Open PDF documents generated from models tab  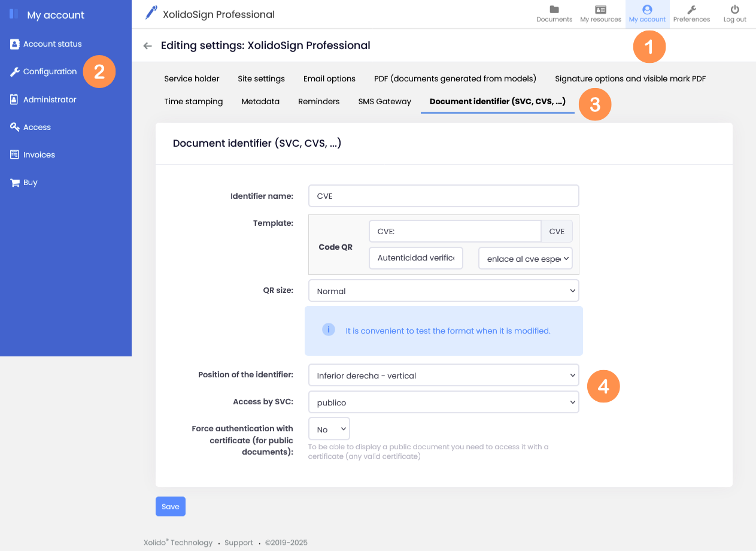[455, 78]
